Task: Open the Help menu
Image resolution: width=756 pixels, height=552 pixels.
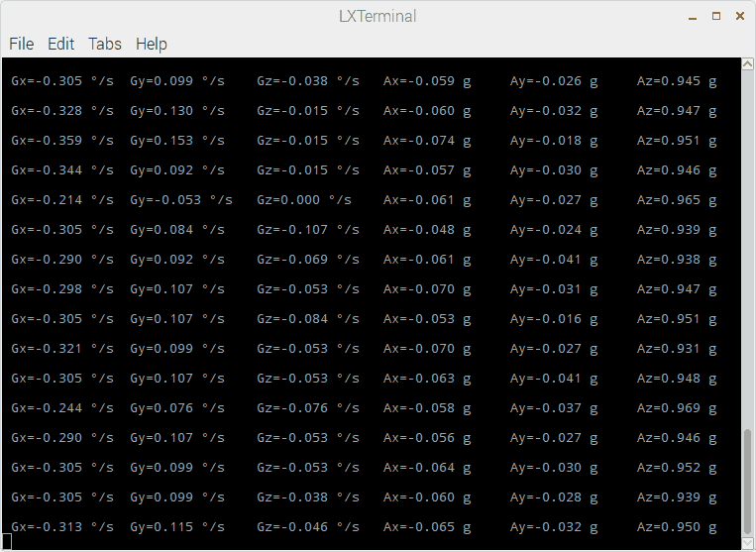Action: click(x=152, y=44)
